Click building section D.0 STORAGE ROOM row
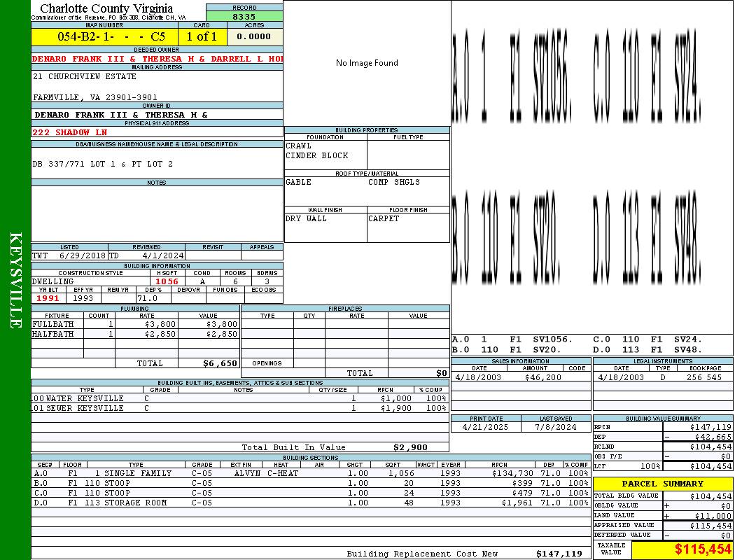735x560 pixels. coord(311,503)
